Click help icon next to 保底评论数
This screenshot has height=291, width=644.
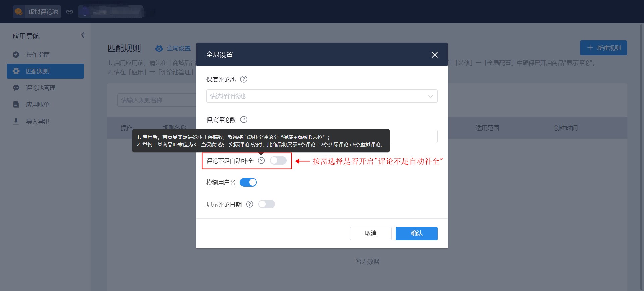[x=244, y=120]
